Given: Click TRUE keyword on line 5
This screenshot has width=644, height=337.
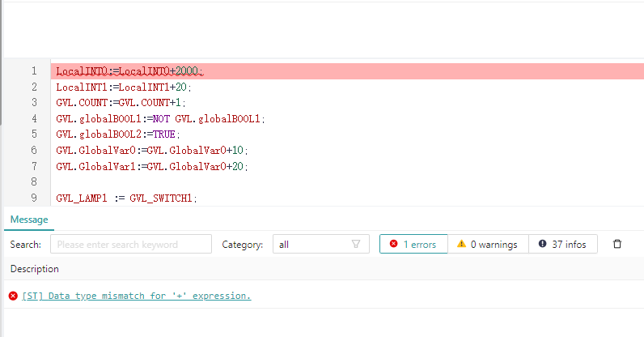Looking at the screenshot, I should click(x=164, y=134).
